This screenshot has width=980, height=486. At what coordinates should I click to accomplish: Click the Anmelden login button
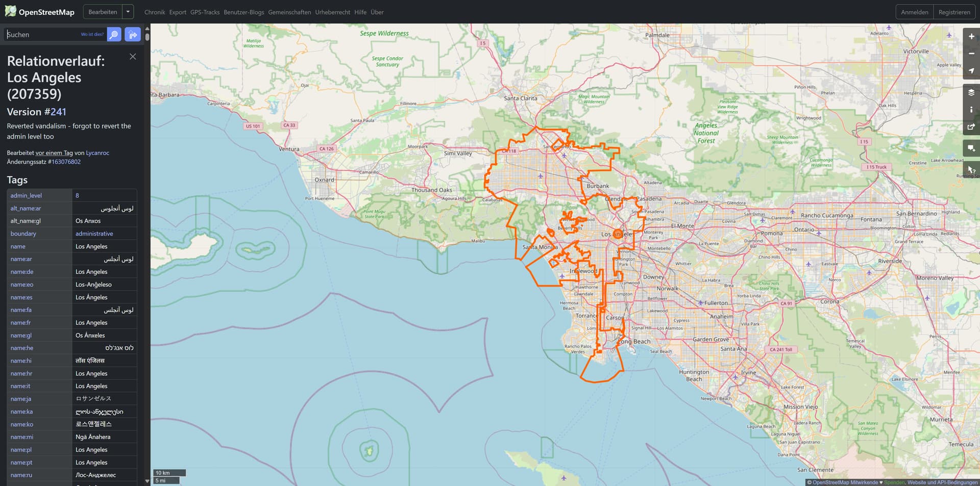tap(915, 12)
